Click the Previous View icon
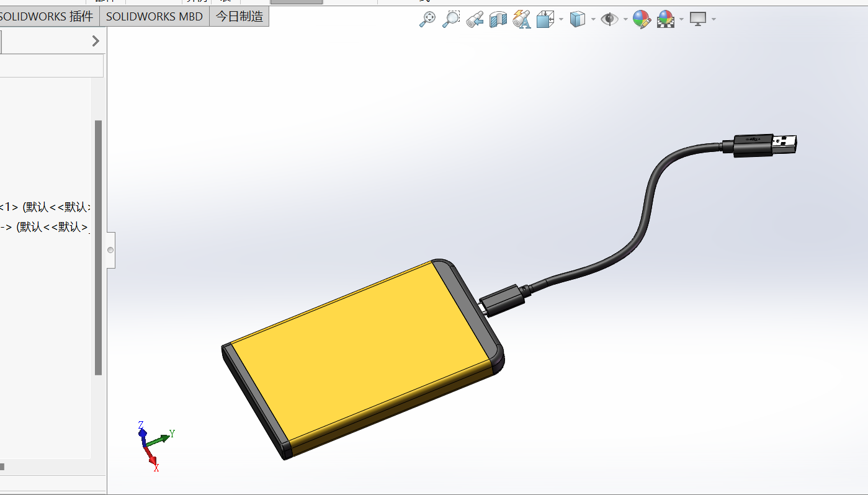Viewport: 868px width, 495px height. (475, 19)
